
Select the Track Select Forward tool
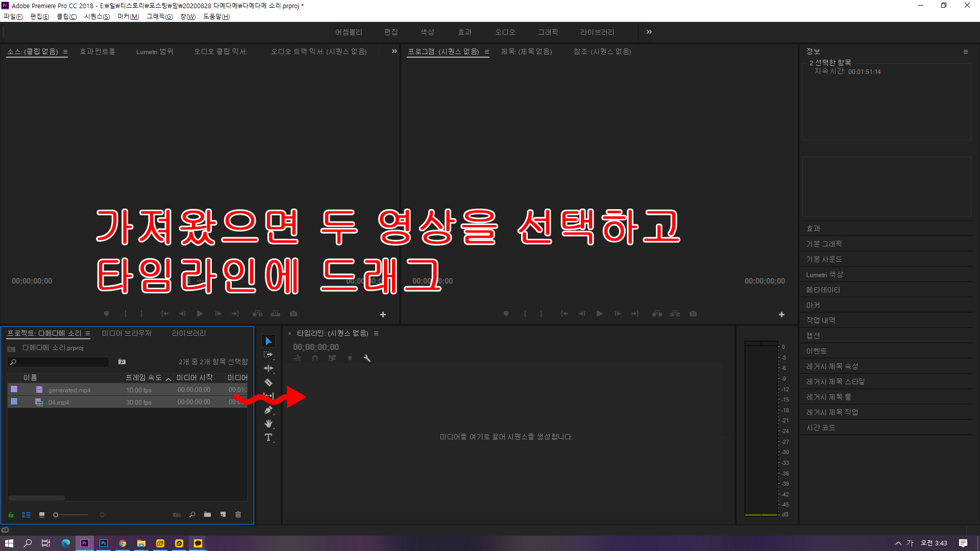[x=268, y=355]
